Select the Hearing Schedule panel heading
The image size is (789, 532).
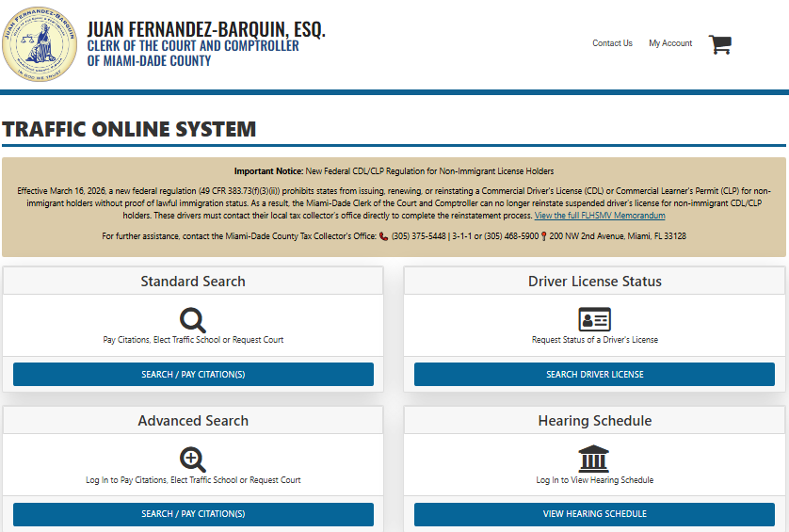(594, 421)
